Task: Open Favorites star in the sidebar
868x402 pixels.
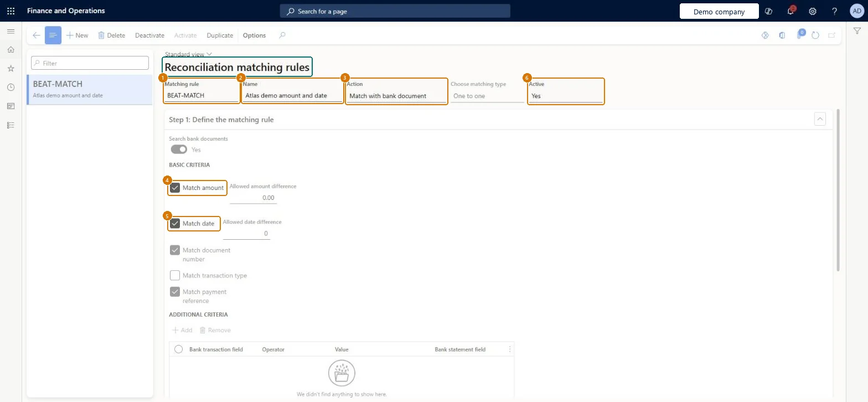Action: click(x=11, y=69)
